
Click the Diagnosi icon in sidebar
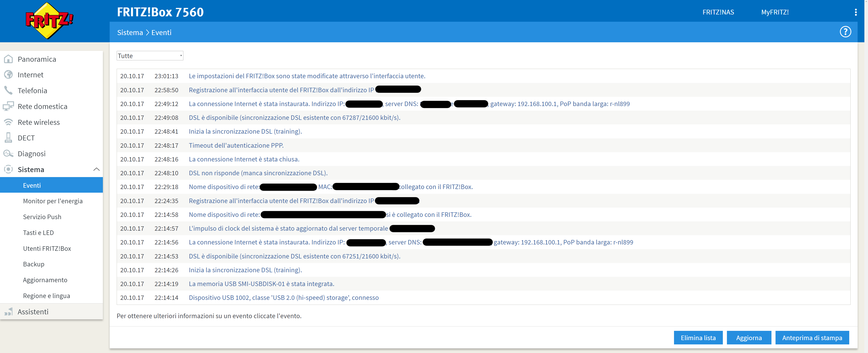tap(8, 153)
